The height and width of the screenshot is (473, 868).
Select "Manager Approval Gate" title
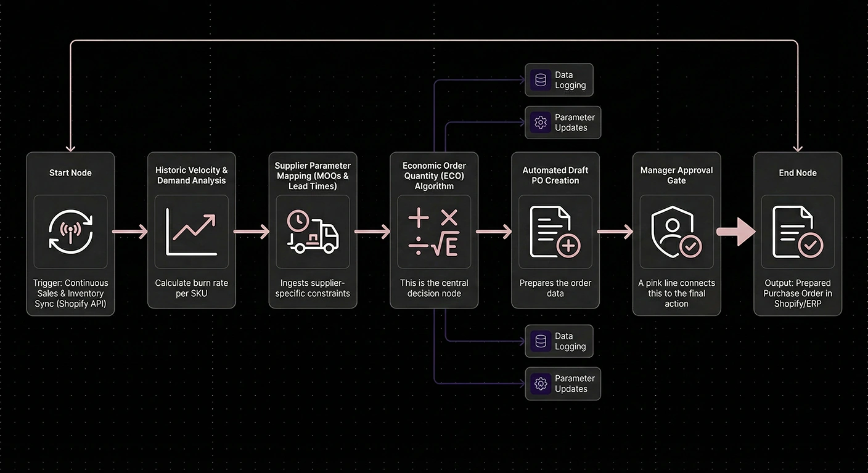(x=676, y=176)
